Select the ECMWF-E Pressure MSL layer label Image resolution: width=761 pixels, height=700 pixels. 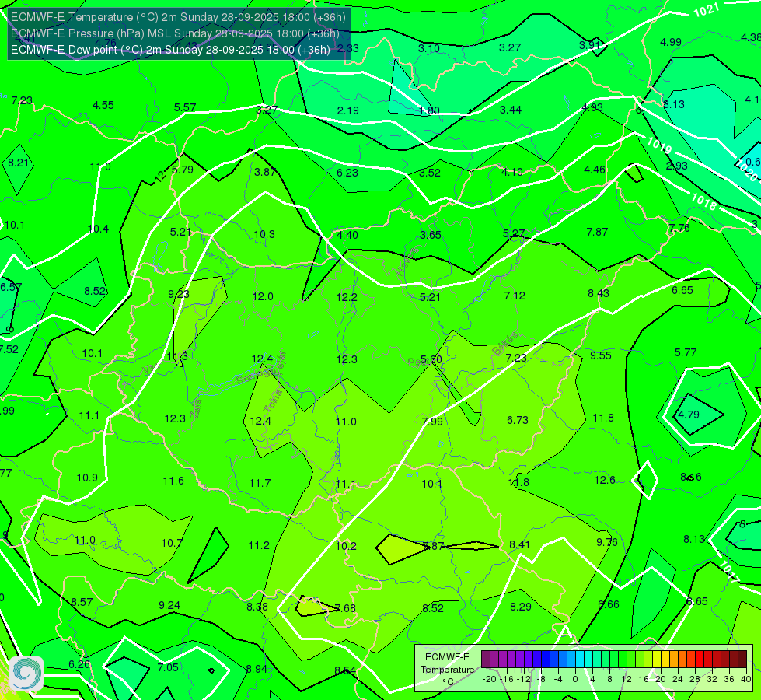pyautogui.click(x=175, y=33)
